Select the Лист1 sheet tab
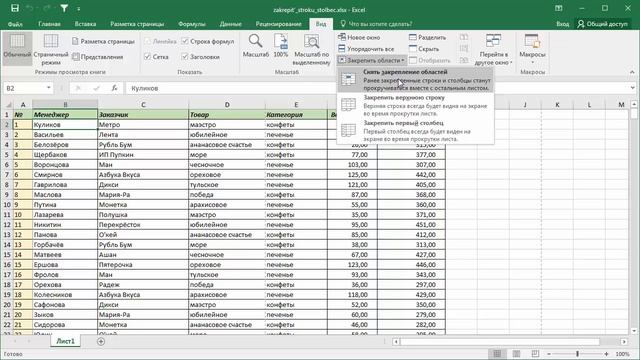This screenshot has height=360, width=640. coord(65,341)
